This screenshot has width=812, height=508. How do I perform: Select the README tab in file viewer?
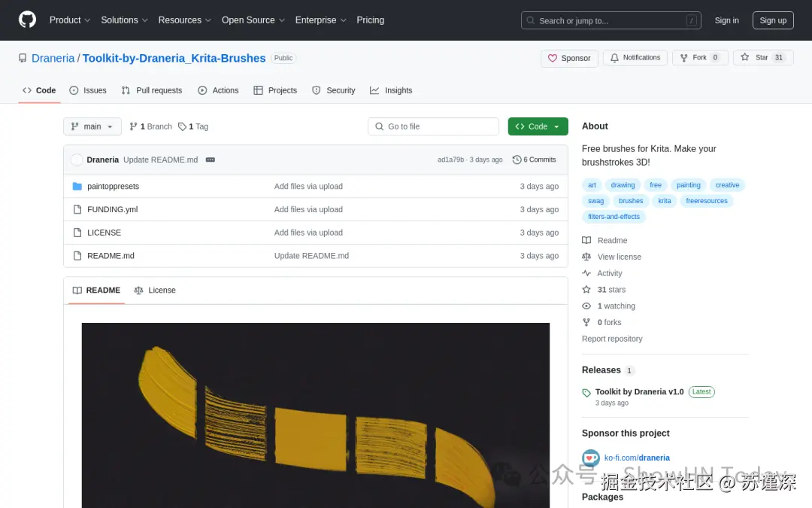pos(96,291)
